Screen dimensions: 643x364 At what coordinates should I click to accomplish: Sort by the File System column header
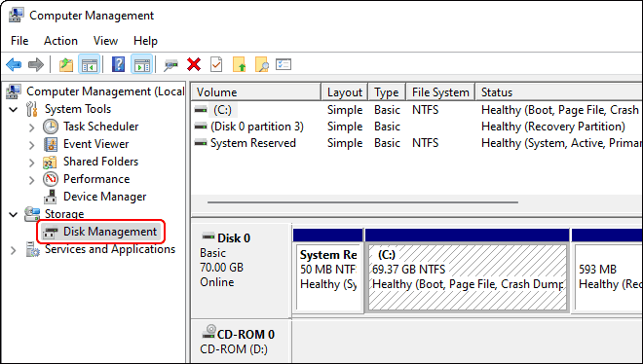(x=440, y=92)
